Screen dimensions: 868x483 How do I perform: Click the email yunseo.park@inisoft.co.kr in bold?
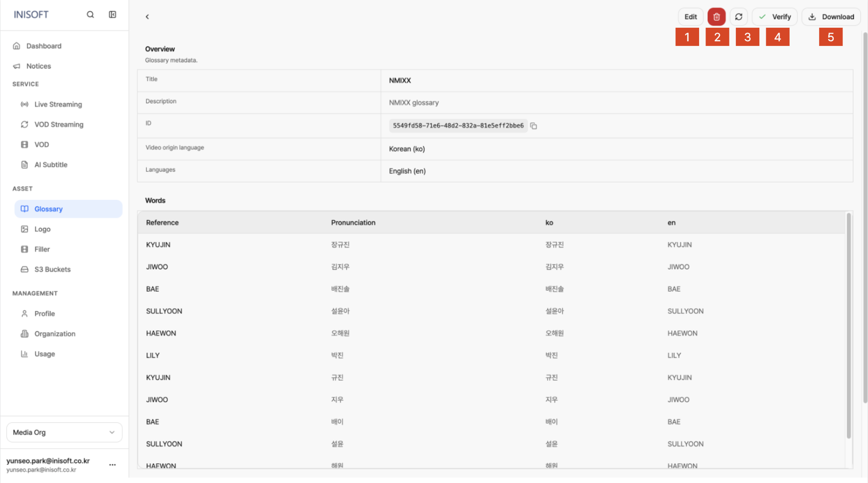click(x=48, y=460)
